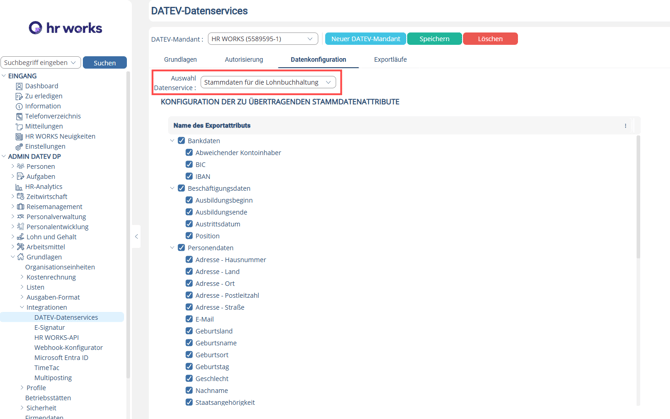The image size is (670, 419).
Task: Collapse the sidebar with arrow handle
Action: 136,236
